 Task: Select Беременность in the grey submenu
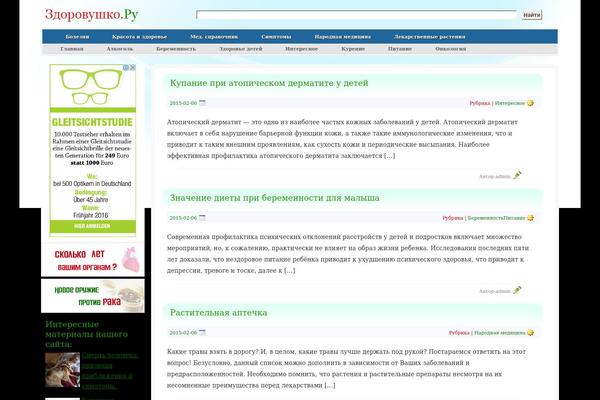[x=176, y=49]
